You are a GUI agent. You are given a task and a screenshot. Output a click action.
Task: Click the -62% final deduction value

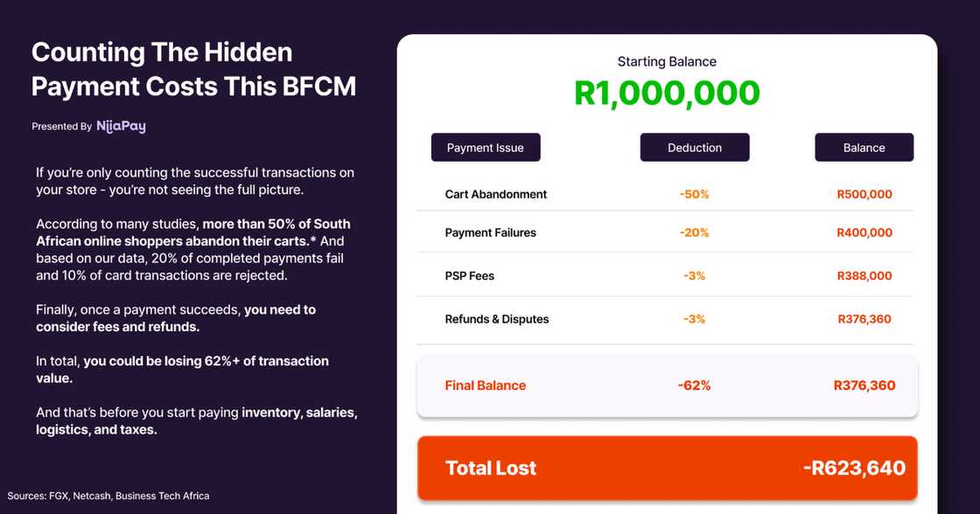(694, 385)
